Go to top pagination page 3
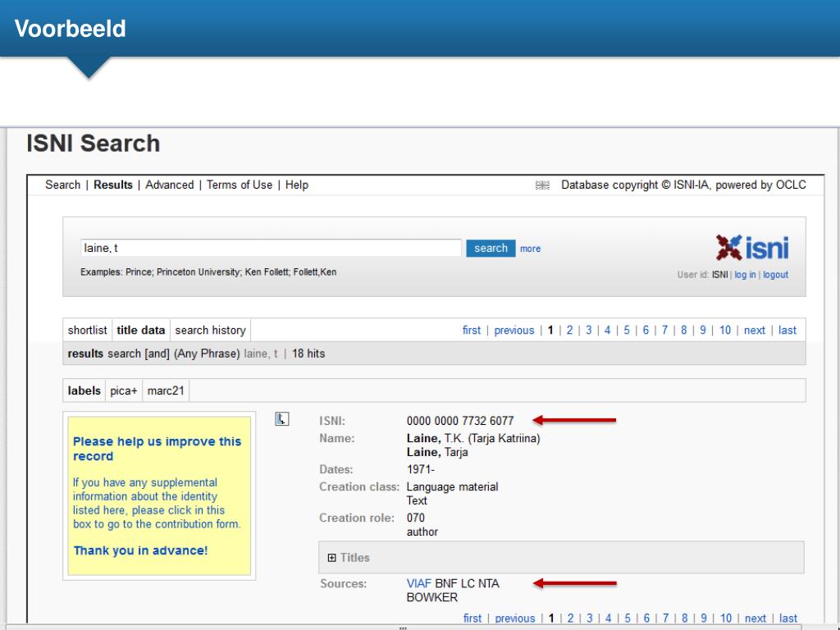 (x=588, y=330)
